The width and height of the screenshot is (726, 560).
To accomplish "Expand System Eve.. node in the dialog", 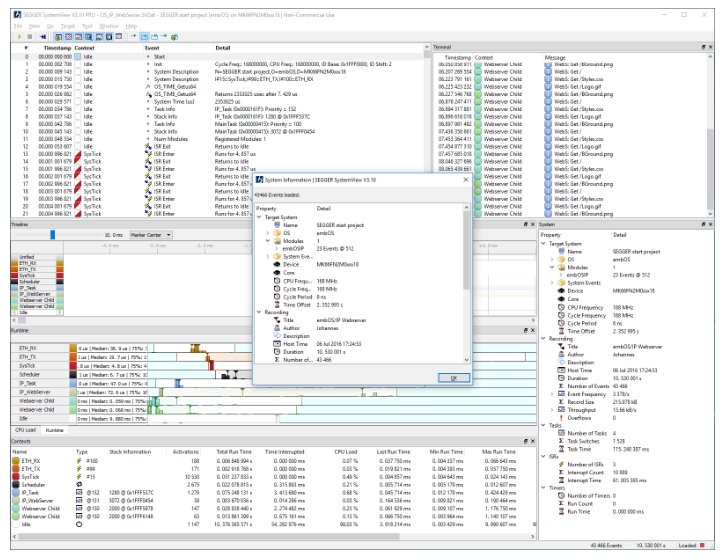I will pyautogui.click(x=268, y=256).
